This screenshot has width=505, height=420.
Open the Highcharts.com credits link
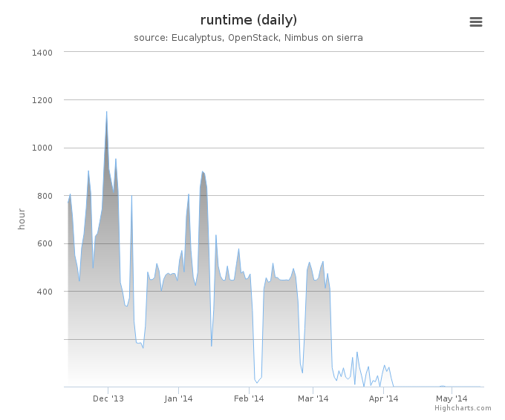pos(463,408)
